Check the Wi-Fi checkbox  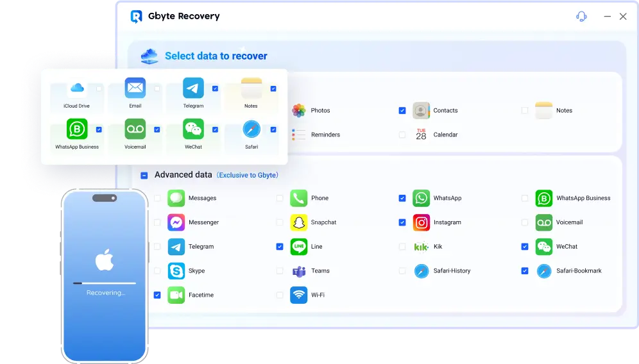280,295
